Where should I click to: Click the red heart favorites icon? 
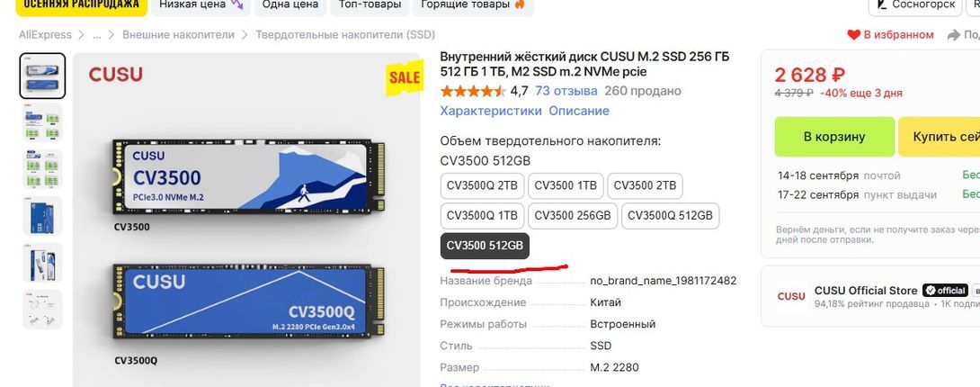tap(854, 35)
